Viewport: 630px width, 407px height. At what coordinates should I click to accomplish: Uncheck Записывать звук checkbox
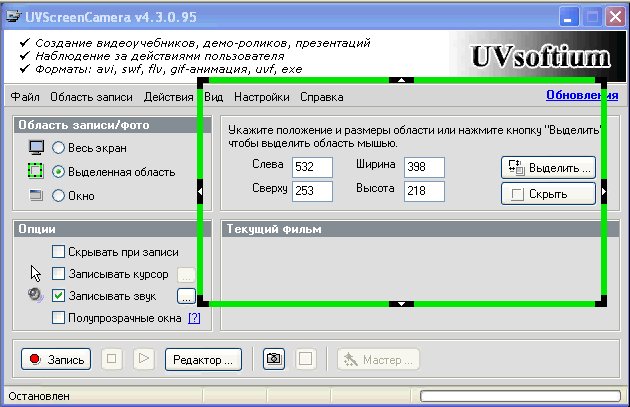[58, 296]
